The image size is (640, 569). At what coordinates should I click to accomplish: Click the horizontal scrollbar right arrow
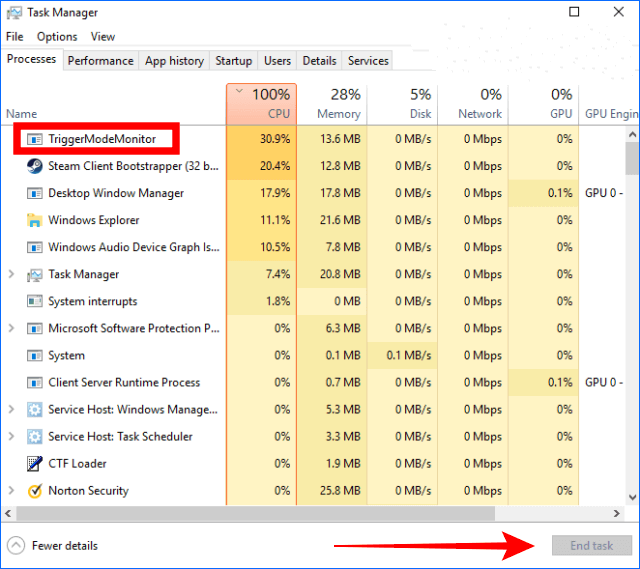[x=617, y=513]
